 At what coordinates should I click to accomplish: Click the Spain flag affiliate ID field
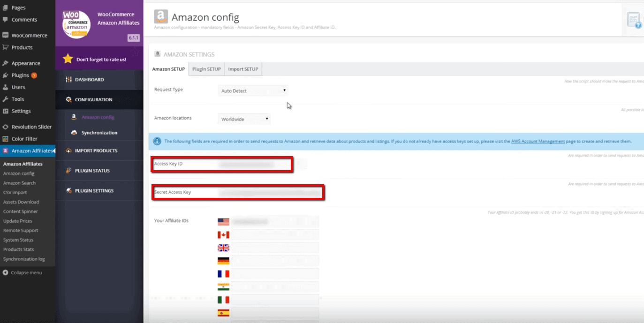pos(275,313)
